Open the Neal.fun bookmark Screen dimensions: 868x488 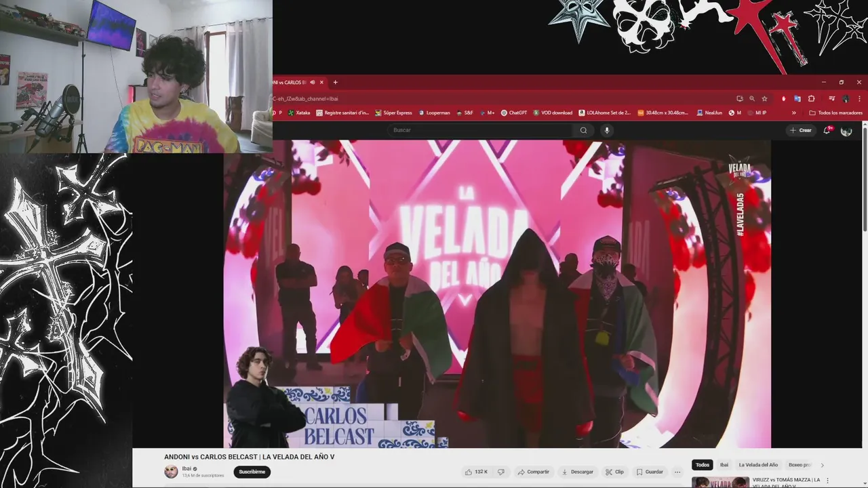[709, 113]
